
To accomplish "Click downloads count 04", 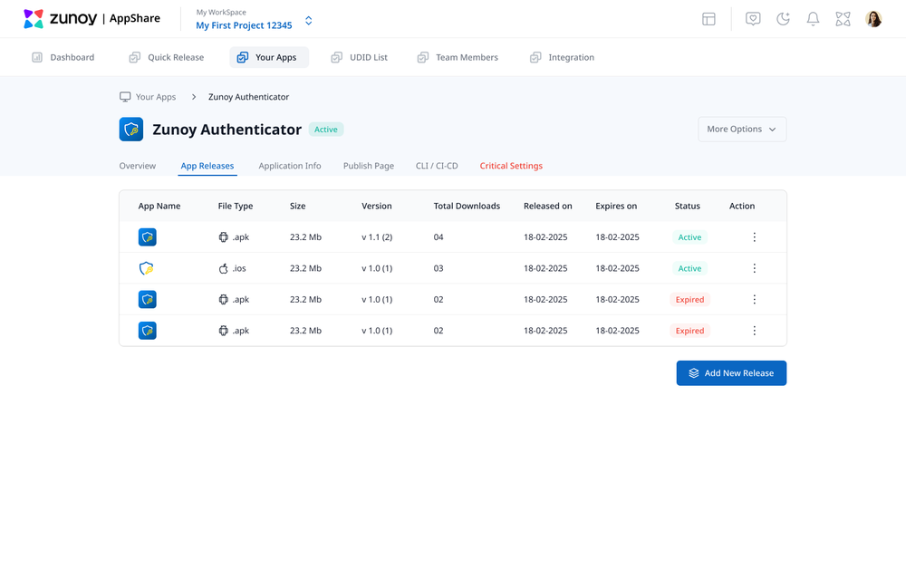I will 439,236.
